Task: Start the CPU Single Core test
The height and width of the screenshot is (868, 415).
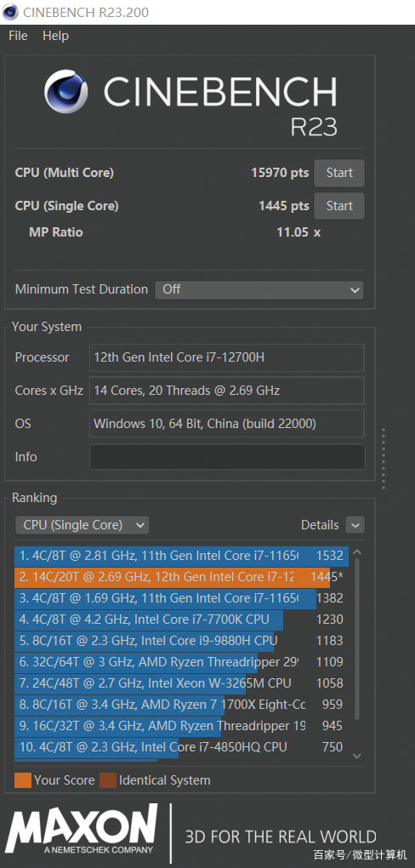Action: click(339, 206)
